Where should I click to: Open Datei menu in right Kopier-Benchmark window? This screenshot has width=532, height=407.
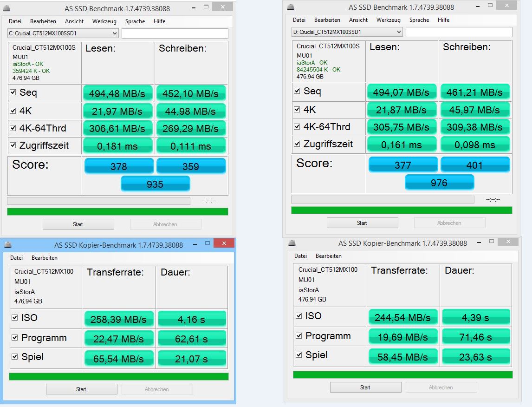click(x=300, y=256)
